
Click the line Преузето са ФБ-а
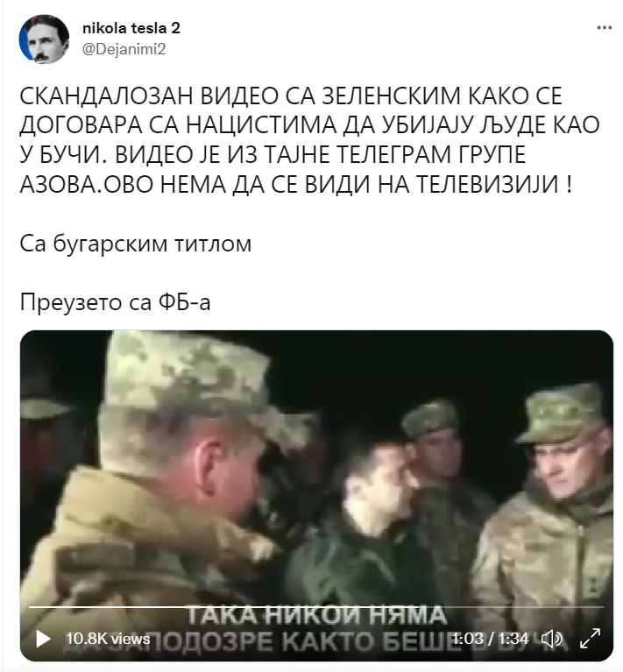coord(116,302)
